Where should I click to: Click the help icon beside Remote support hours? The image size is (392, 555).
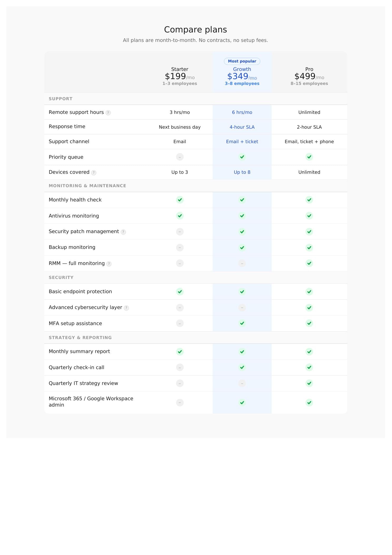click(108, 113)
